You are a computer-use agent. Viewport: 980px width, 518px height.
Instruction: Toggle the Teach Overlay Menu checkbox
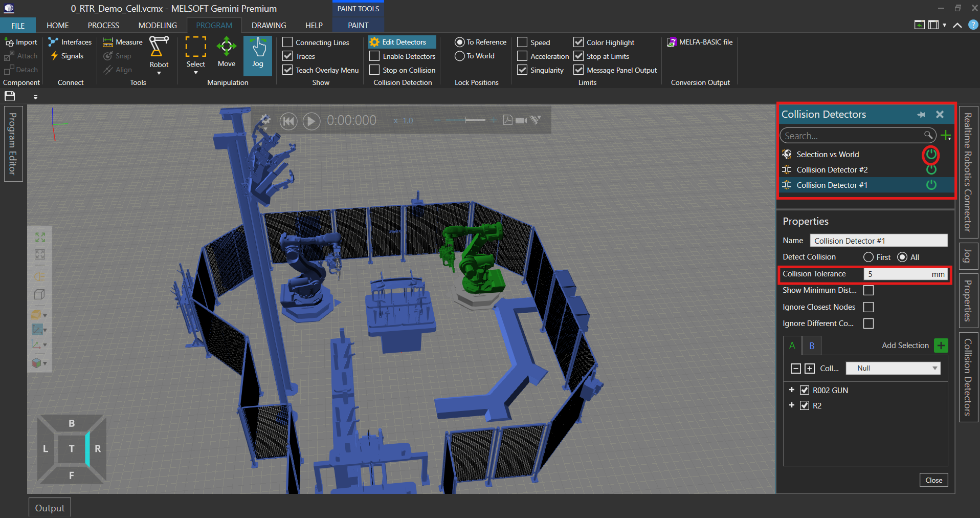[x=287, y=70]
